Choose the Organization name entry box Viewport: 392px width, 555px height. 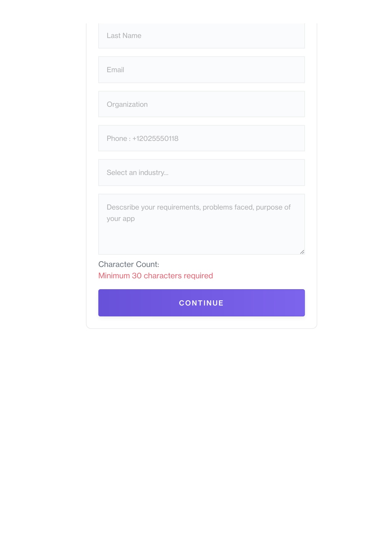201,104
